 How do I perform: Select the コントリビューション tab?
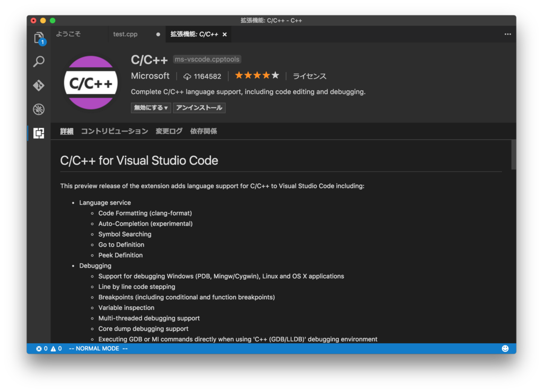[115, 131]
